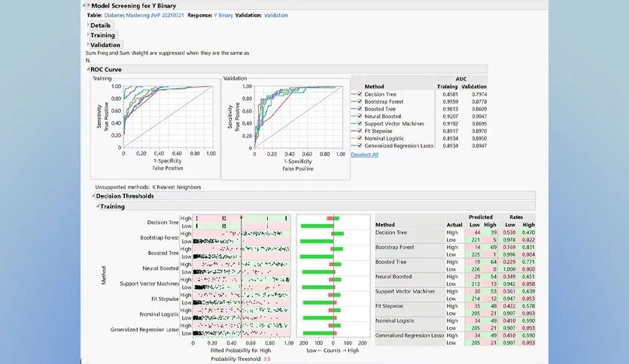Click the Probability Threshold value 0.5
The image size is (629, 364).
point(267,359)
